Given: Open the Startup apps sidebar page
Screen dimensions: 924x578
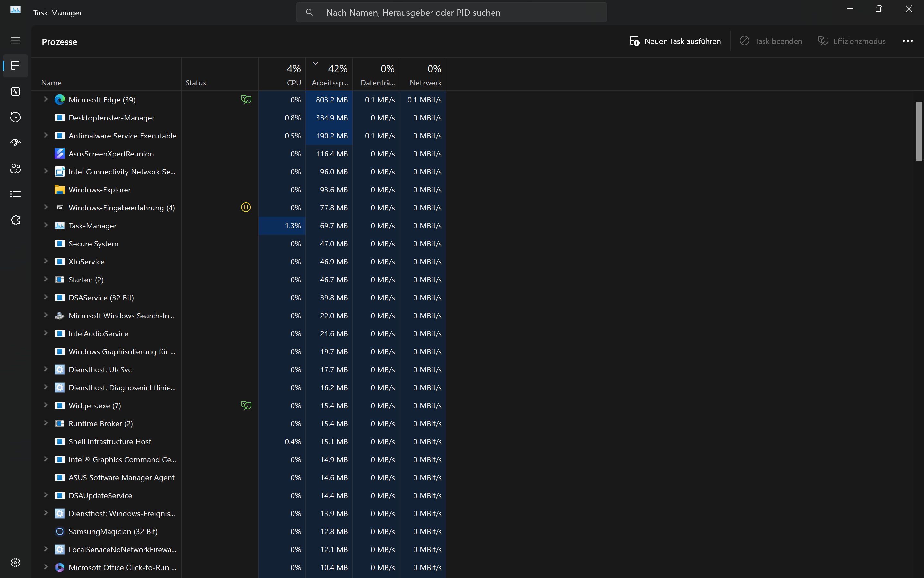Looking at the screenshot, I should (15, 143).
